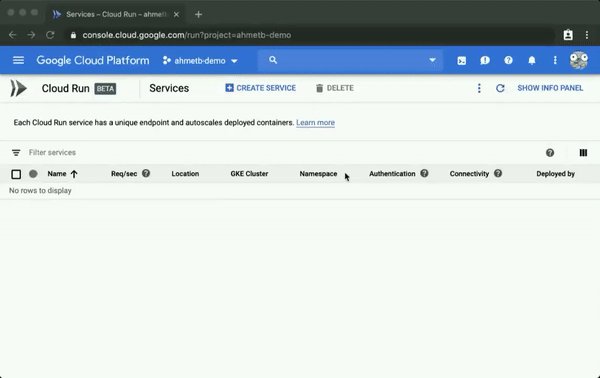Open the Chrome three-dot menu
Viewport: 600px width, 378px height.
tap(587, 35)
